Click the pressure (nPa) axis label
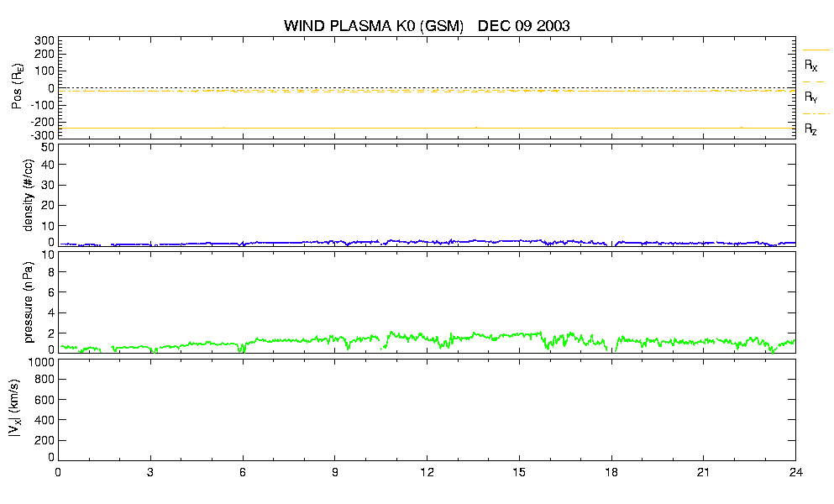Image resolution: width=834 pixels, height=504 pixels. pos(29,302)
